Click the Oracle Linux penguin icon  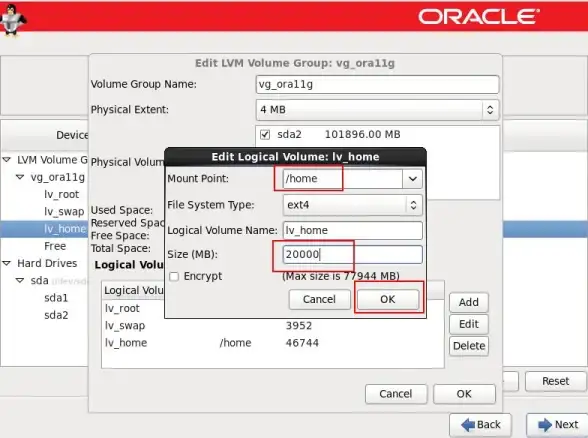12,20
